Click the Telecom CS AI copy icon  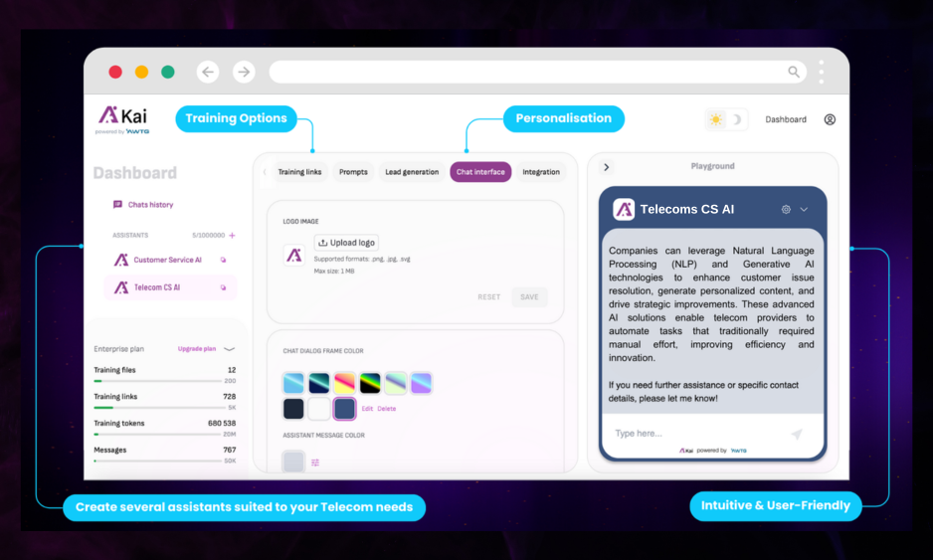tap(223, 287)
